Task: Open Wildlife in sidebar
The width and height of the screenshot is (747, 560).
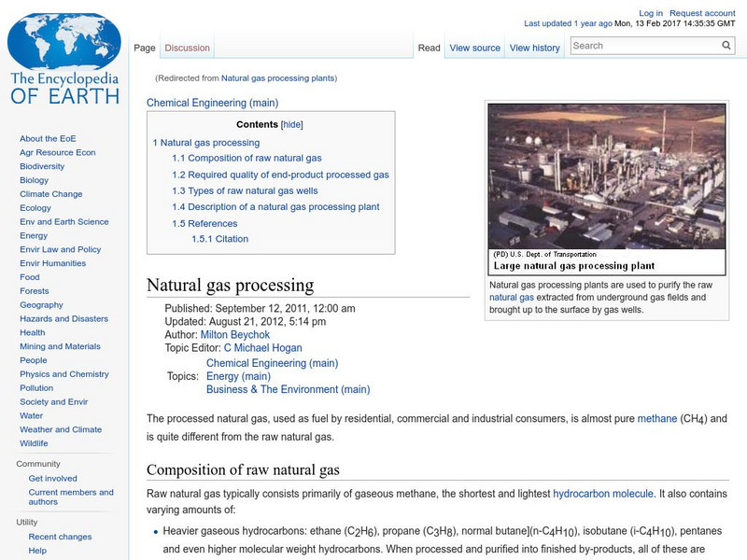Action: (34, 442)
